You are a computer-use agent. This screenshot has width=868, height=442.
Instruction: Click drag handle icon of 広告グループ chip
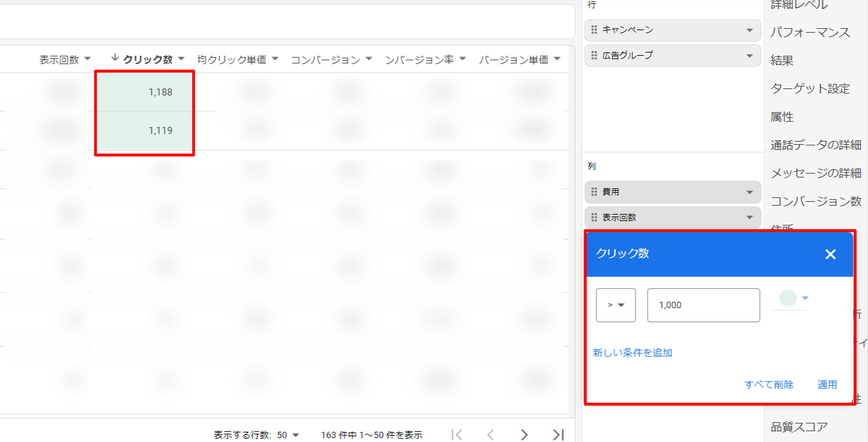click(594, 56)
